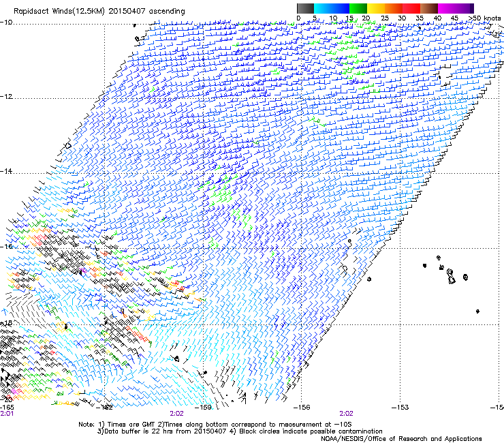Click the 'Data buffer is 22 hrs' note line
The height and width of the screenshot is (443, 504).
click(x=240, y=431)
